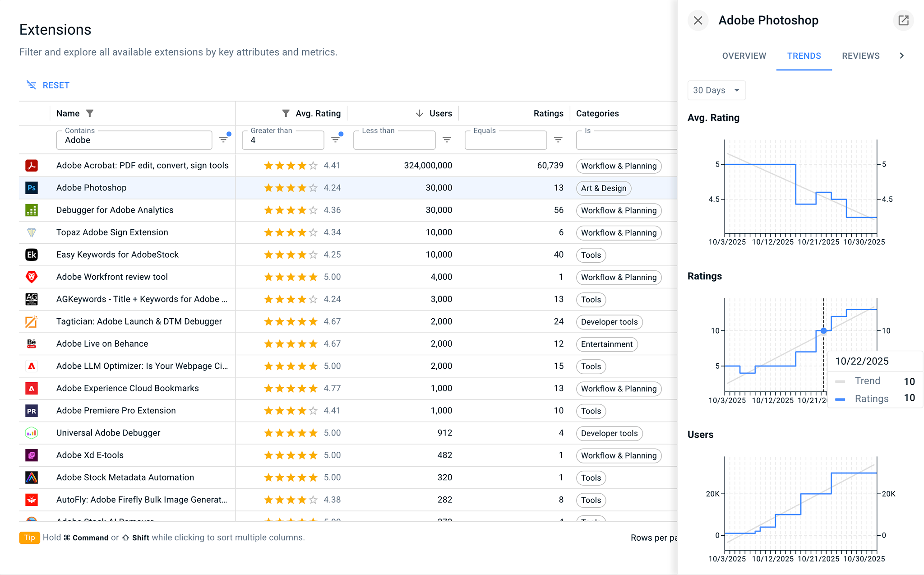
Task: Click the Name column filter funnel icon
Action: tap(90, 113)
